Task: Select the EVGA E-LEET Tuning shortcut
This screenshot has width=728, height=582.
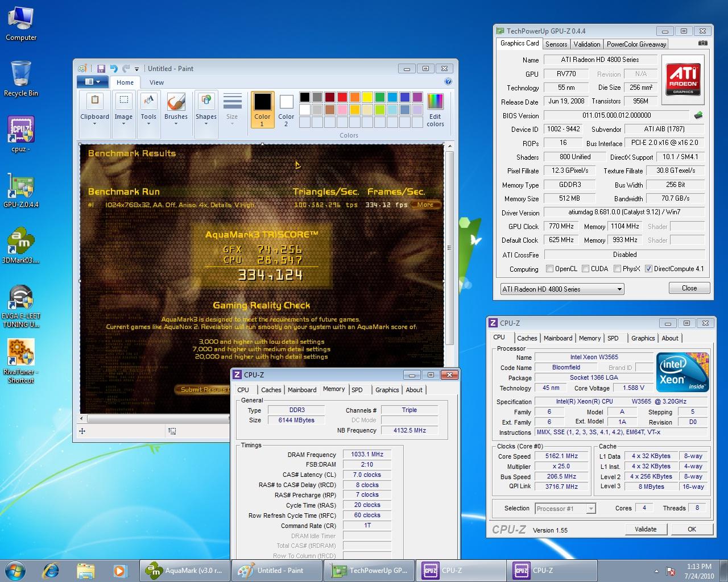Action: [21, 306]
